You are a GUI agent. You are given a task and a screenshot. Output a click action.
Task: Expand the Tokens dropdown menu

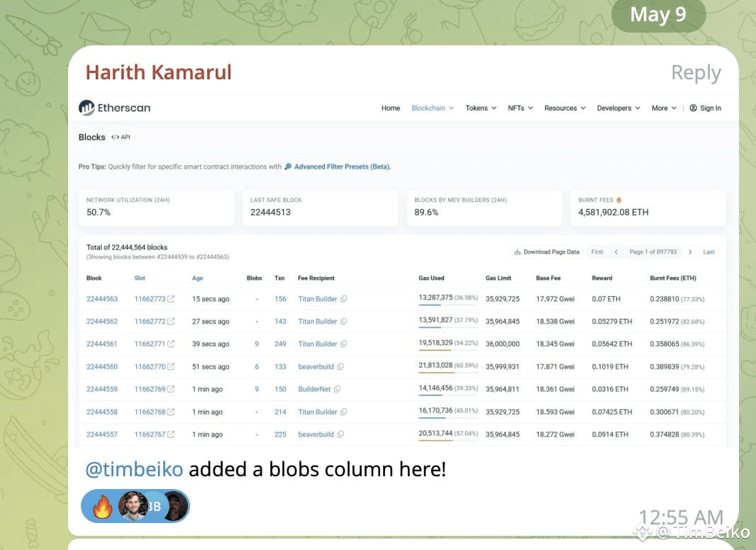coord(481,108)
